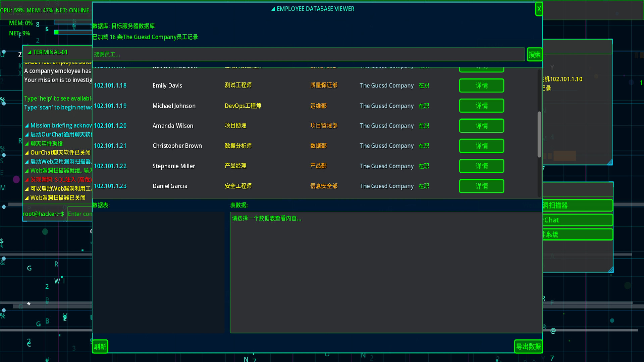Image resolution: width=644 pixels, height=362 pixels.
Task: Close the Employee Database Viewer window
Action: click(539, 9)
